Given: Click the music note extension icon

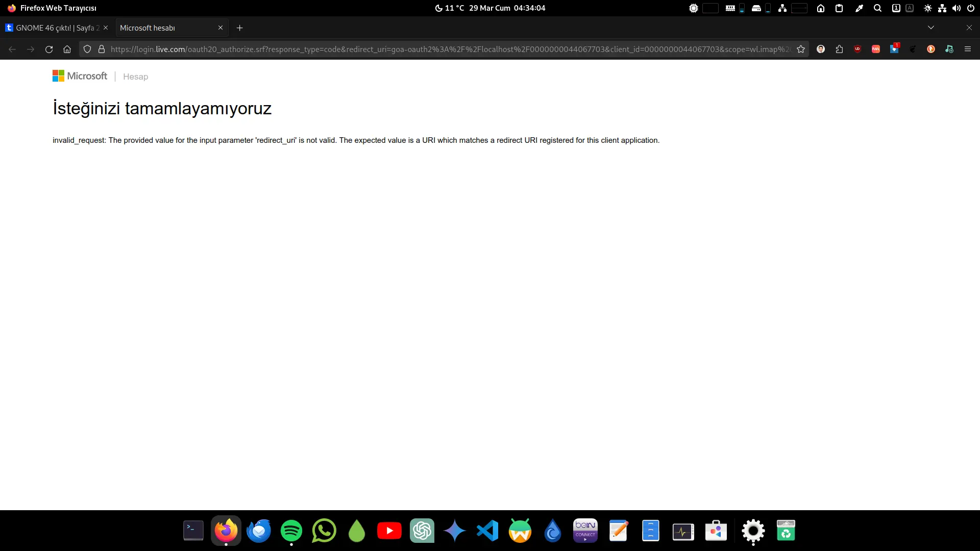Looking at the screenshot, I should [x=949, y=49].
